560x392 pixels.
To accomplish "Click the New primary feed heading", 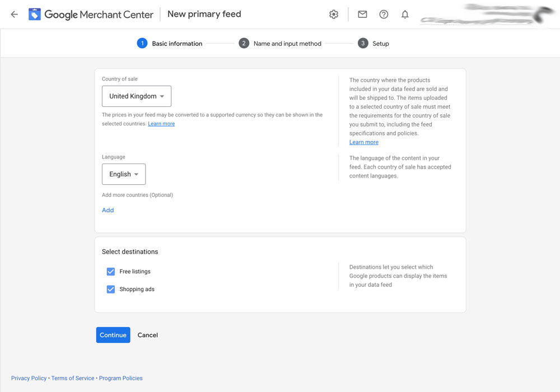I will click(x=204, y=14).
